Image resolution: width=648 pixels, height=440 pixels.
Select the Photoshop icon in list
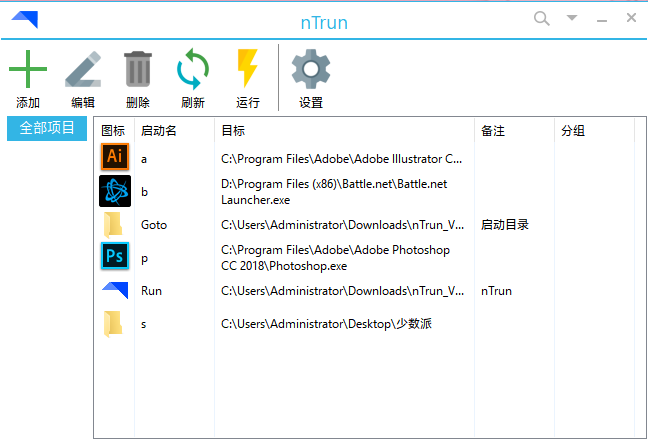115,256
